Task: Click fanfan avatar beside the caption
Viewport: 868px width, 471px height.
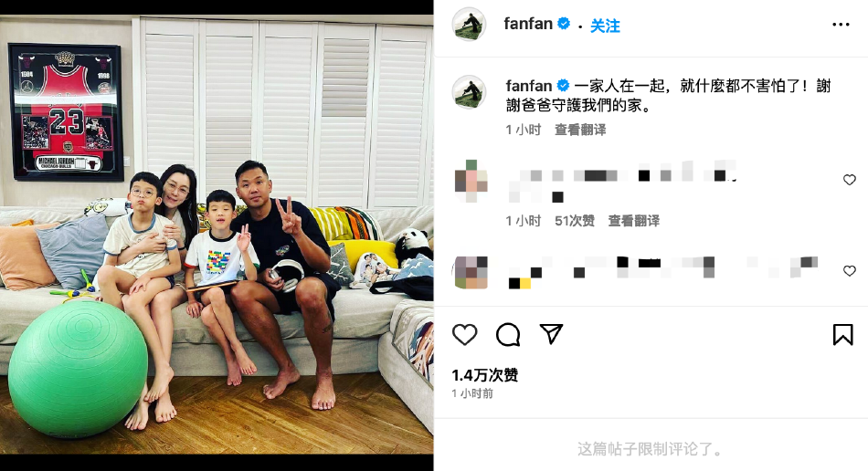Action: (469, 92)
